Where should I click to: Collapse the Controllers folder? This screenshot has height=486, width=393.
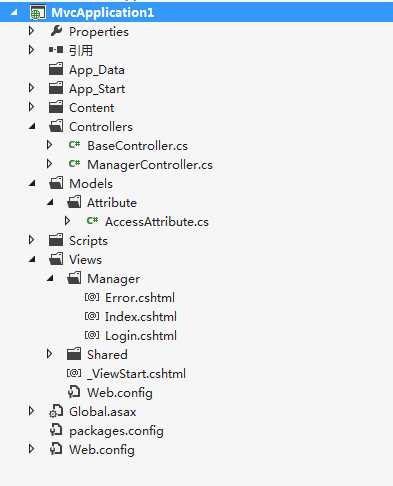point(32,127)
